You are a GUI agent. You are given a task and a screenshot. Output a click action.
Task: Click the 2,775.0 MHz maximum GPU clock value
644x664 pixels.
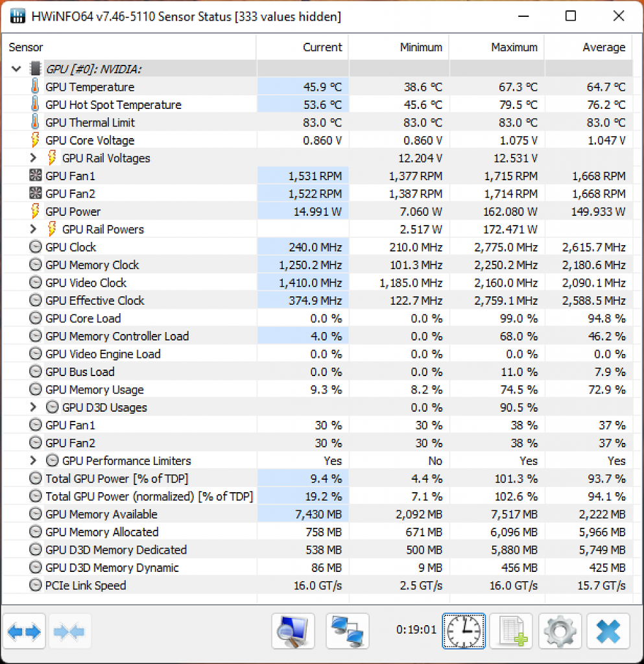pyautogui.click(x=506, y=247)
